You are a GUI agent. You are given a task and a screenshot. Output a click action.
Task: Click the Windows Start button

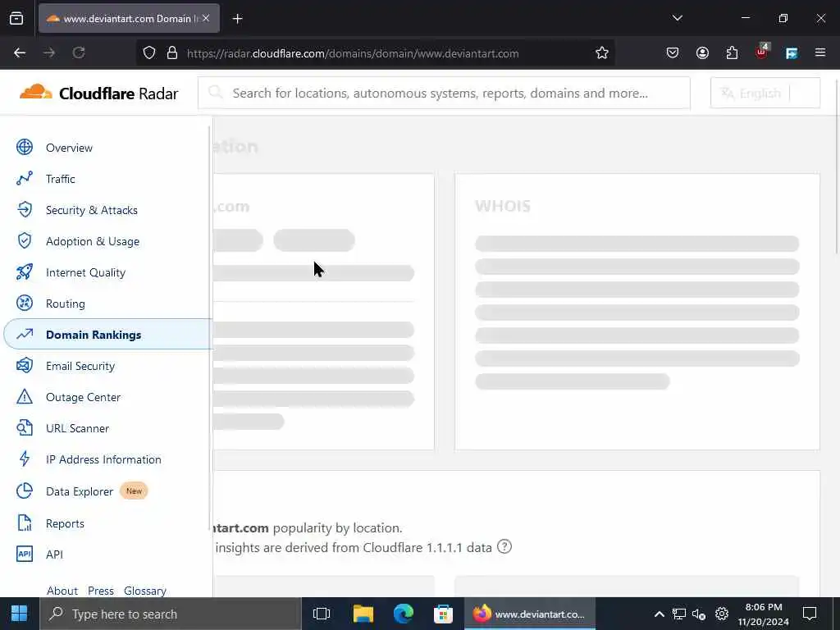pyautogui.click(x=20, y=614)
